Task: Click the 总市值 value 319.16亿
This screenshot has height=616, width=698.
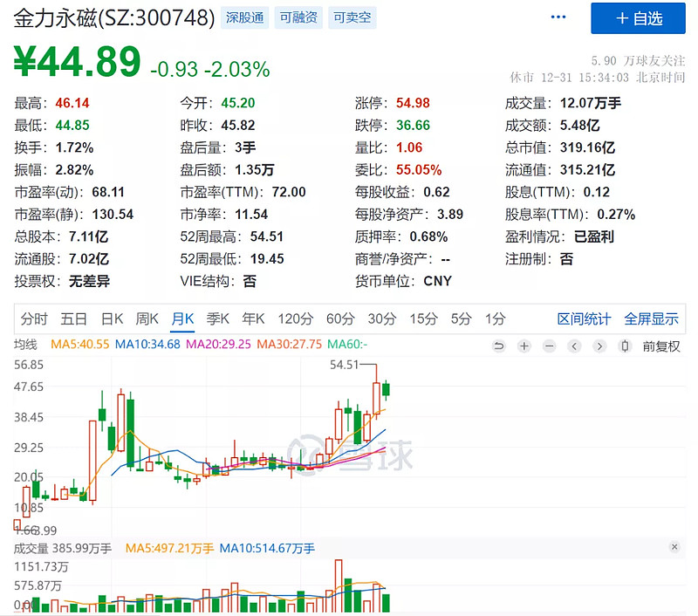Action: point(587,147)
